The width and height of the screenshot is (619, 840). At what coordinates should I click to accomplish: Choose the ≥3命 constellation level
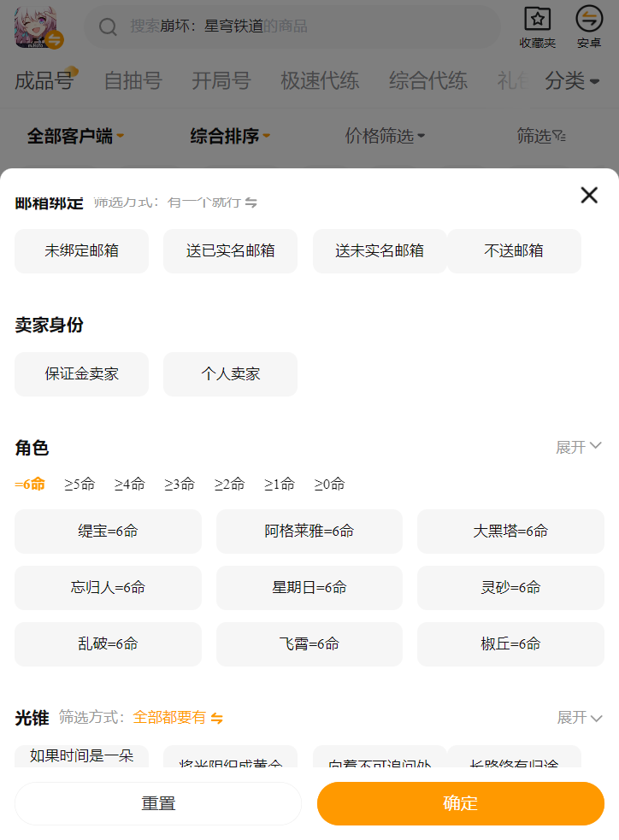coord(180,485)
